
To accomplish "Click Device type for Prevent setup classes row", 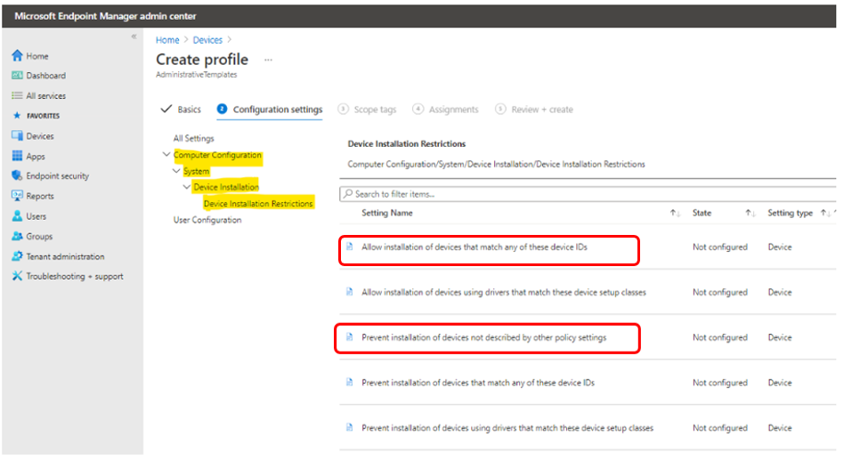I will pos(780,428).
